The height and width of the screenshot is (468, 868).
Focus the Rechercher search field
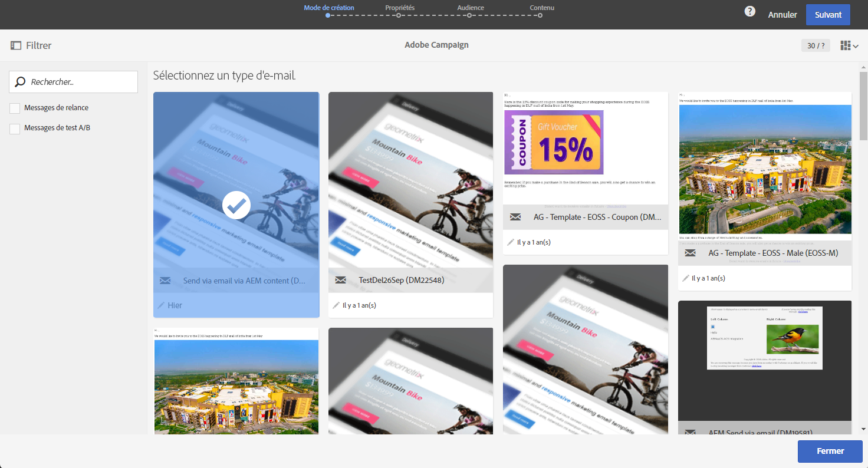click(74, 82)
